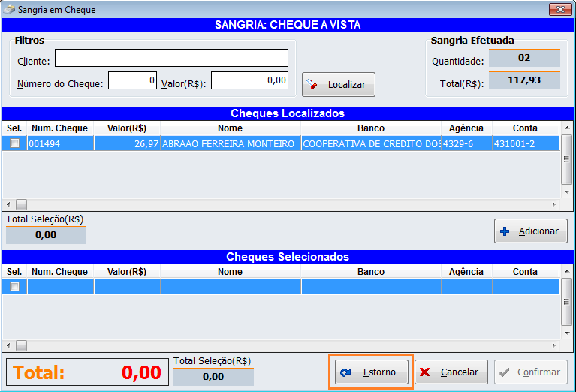Click Conta header in Cheques Selecionados
The image size is (576, 392).
coord(525,272)
